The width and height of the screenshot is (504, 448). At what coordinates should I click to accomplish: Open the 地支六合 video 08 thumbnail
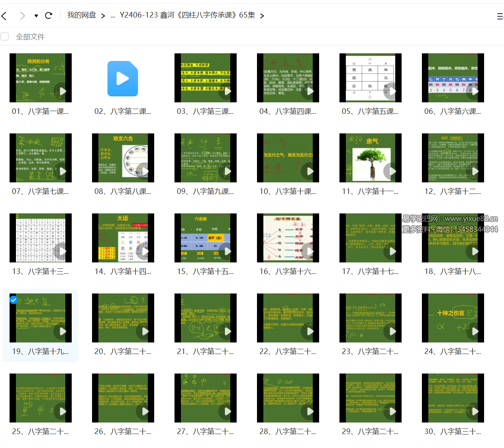coord(123,158)
